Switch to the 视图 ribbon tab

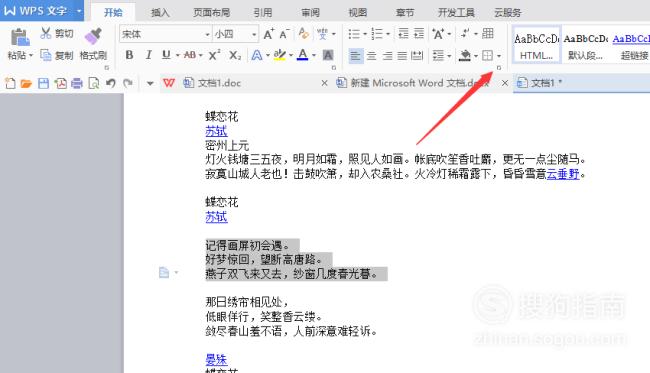(x=358, y=13)
